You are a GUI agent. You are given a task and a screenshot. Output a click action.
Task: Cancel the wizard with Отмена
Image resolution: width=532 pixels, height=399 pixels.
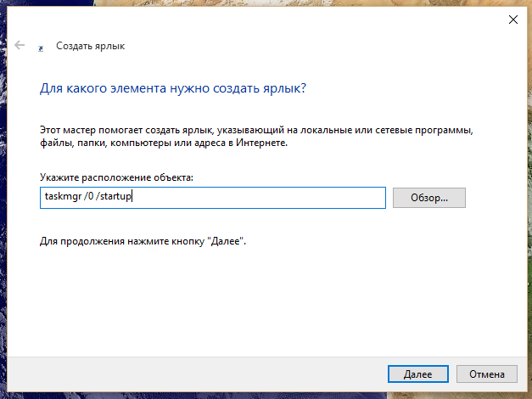[486, 374]
